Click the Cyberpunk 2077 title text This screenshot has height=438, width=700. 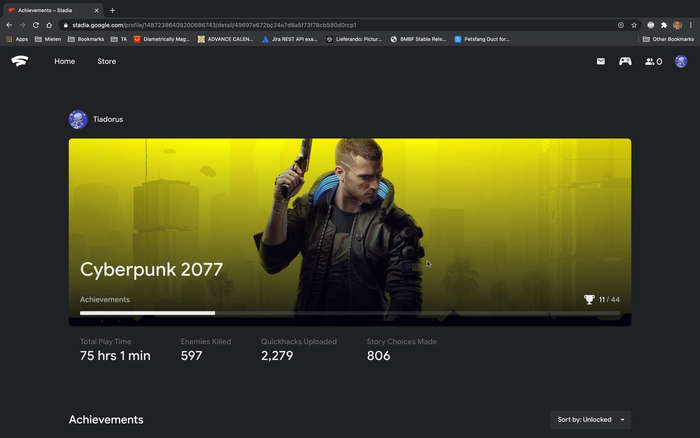151,270
